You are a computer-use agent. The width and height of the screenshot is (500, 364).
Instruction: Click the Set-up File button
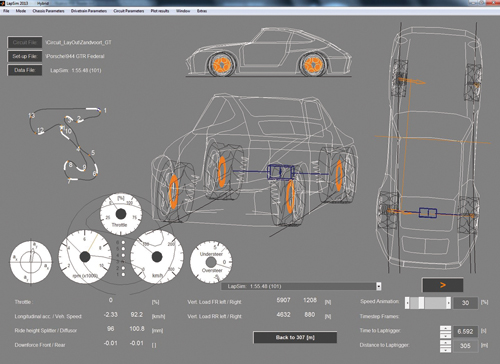pos(25,56)
